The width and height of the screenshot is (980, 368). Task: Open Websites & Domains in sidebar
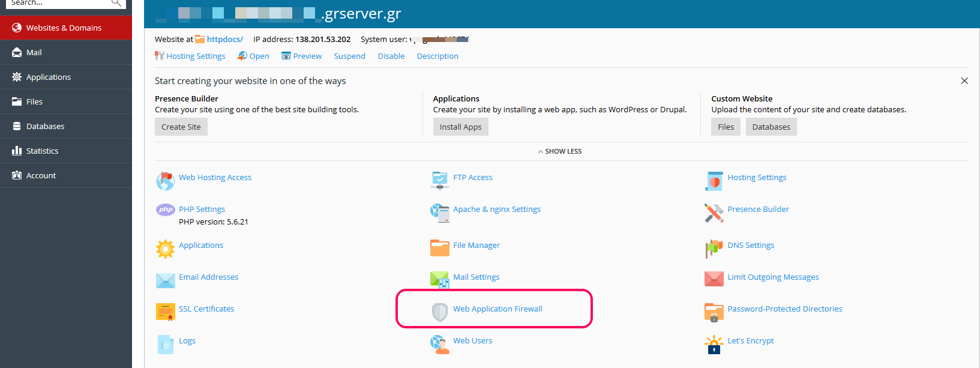[x=66, y=28]
